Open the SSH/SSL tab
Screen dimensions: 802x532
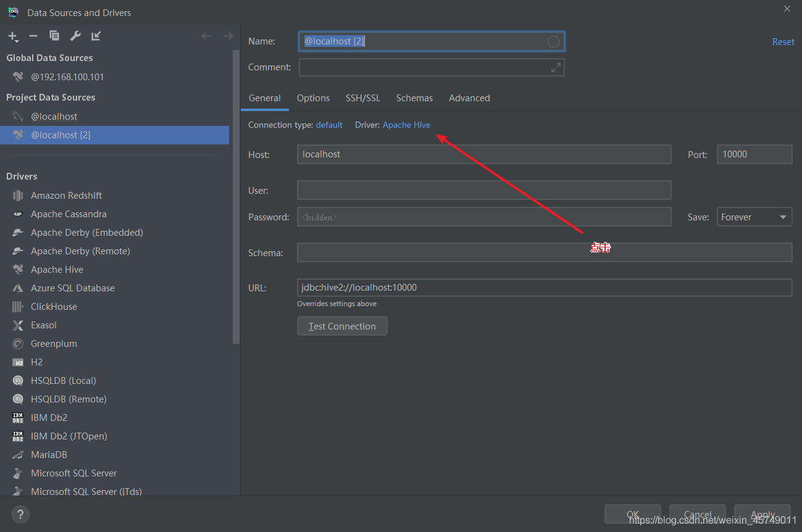[363, 98]
